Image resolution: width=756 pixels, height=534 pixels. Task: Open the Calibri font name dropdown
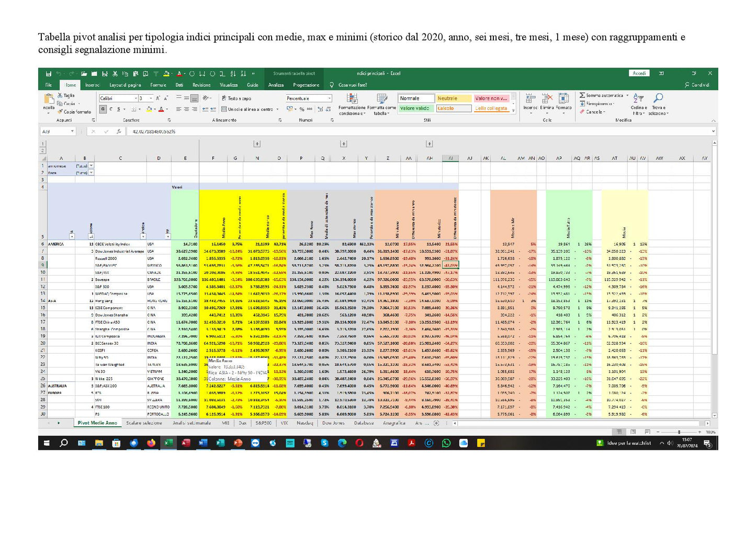coord(136,98)
